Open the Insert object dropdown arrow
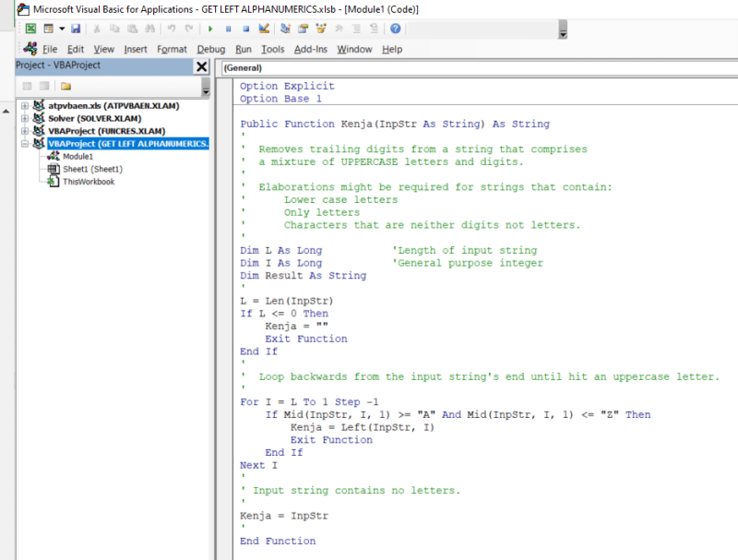Image resolution: width=738 pixels, height=560 pixels. click(x=62, y=29)
